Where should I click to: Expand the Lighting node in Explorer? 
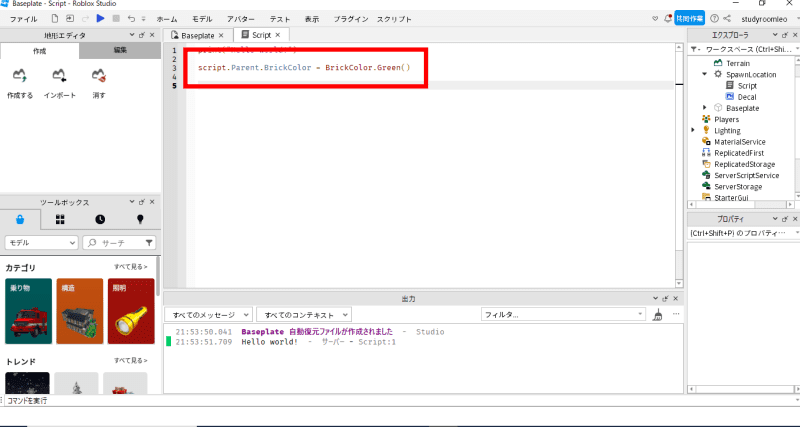click(x=693, y=130)
